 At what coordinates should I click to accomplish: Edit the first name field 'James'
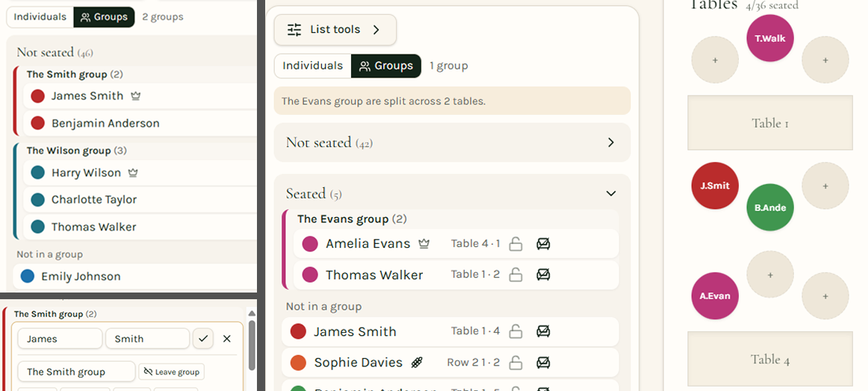click(60, 339)
